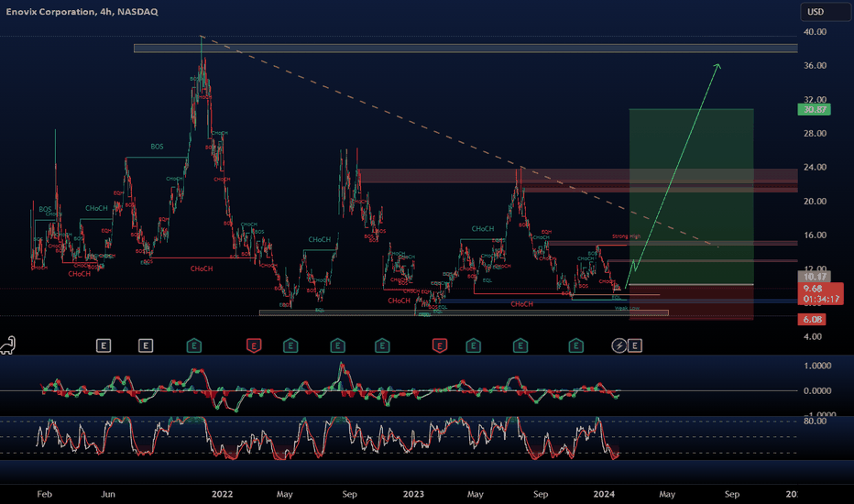Click the 40.00 price axis label
Screen dimensions: 854x504
[815, 31]
